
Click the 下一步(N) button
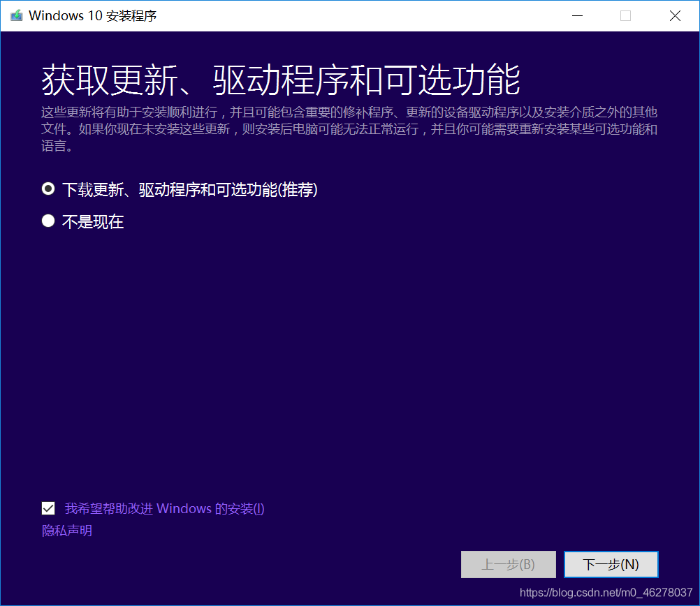pyautogui.click(x=611, y=565)
